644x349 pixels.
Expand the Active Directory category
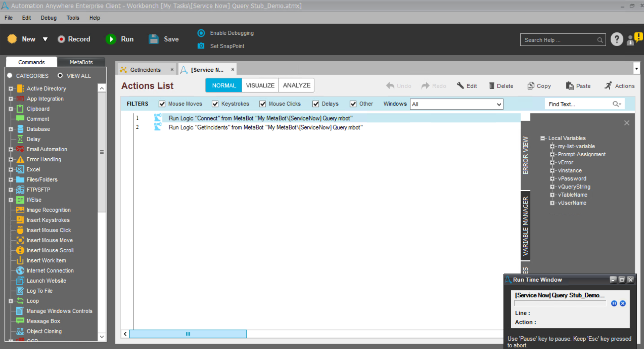11,89
